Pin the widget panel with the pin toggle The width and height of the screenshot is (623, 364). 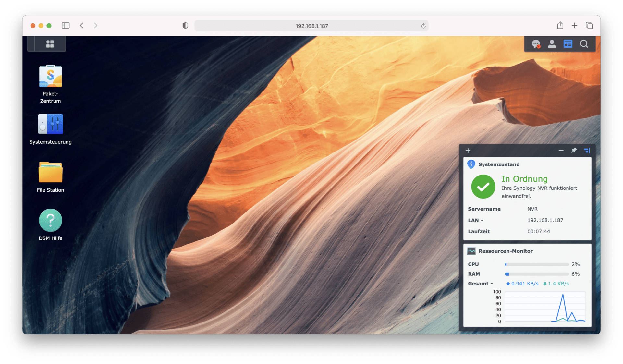(x=574, y=150)
